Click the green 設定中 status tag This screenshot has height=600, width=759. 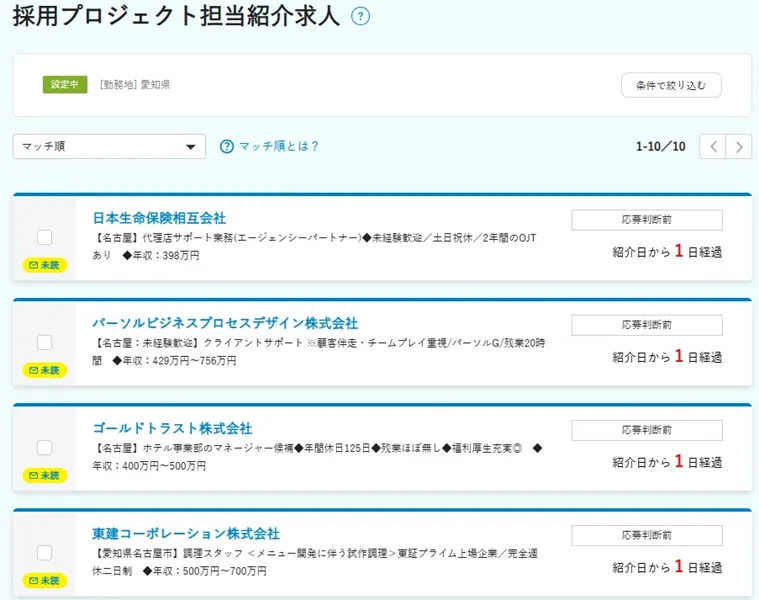[x=64, y=85]
